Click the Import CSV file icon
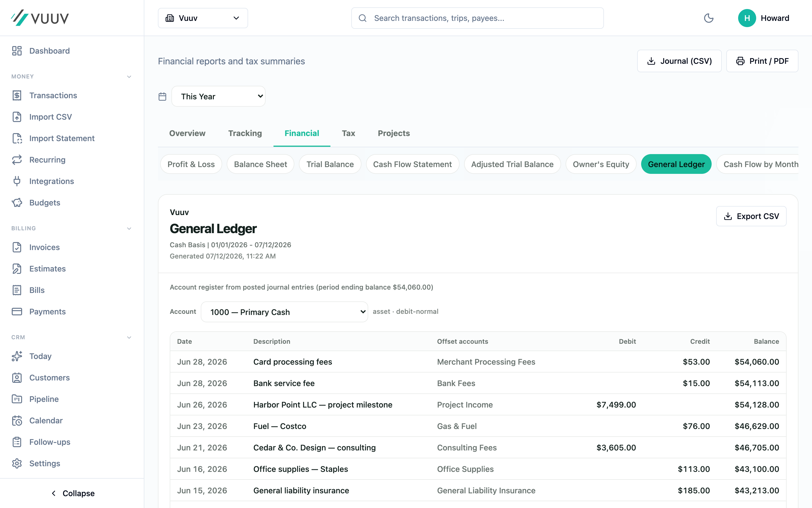Viewport: 812px width, 508px height. (x=17, y=117)
